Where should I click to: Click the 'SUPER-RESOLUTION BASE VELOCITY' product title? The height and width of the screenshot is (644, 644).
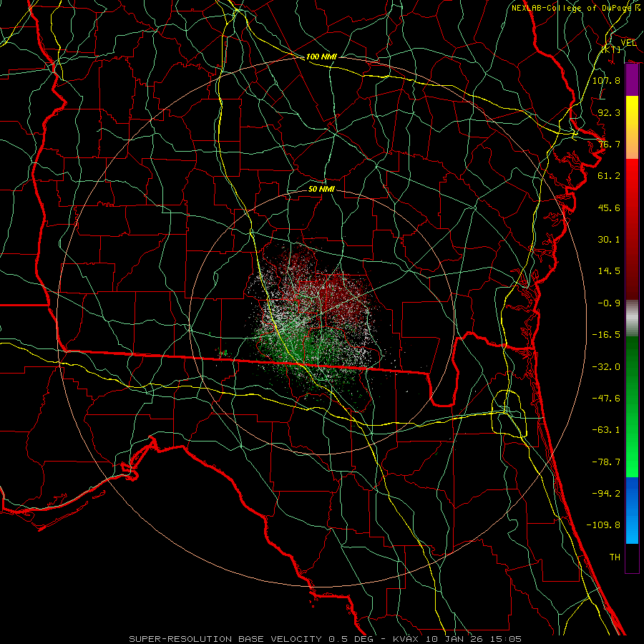225,639
